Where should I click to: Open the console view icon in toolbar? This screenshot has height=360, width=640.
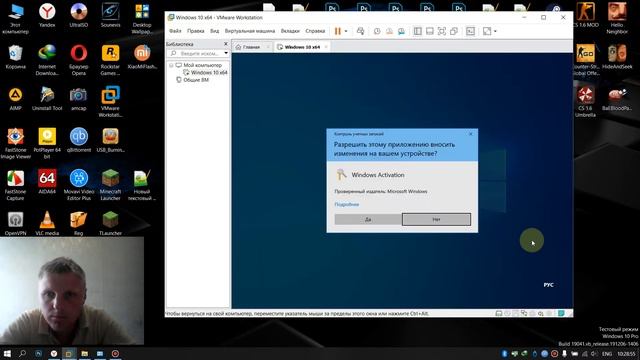pyautogui.click(x=471, y=31)
